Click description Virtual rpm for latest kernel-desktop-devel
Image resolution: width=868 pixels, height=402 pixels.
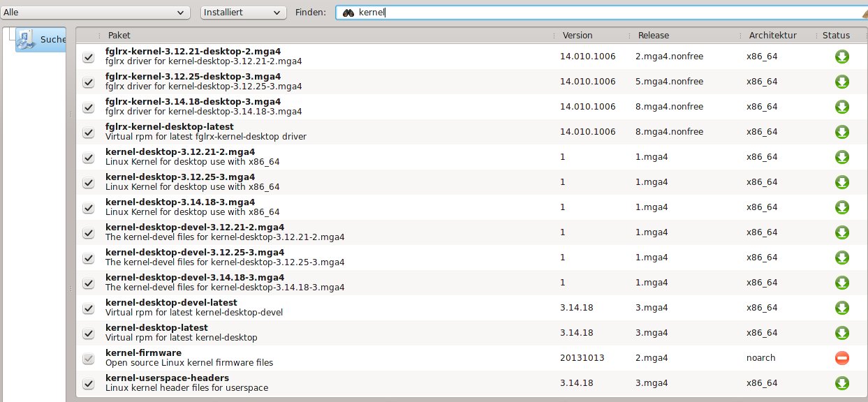pyautogui.click(x=194, y=313)
